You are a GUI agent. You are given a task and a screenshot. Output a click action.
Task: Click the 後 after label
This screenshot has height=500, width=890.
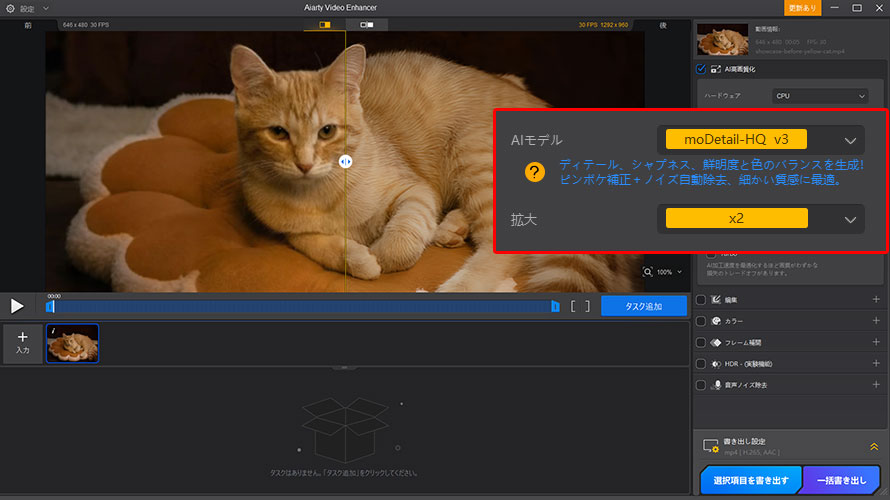[x=663, y=26]
